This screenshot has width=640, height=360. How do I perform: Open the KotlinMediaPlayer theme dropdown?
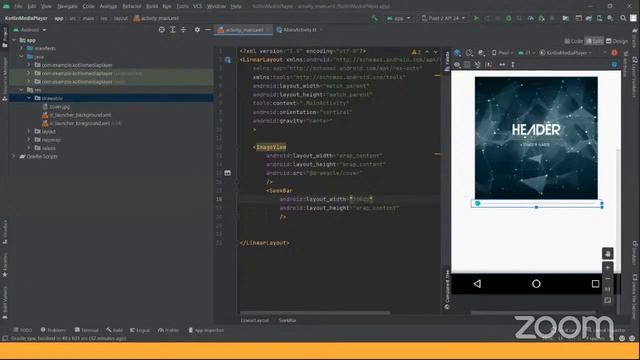[566, 53]
